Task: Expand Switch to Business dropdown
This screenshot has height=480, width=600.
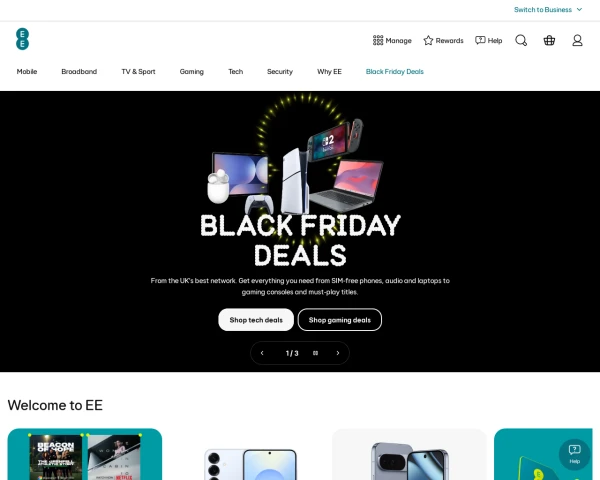Action: click(x=548, y=10)
